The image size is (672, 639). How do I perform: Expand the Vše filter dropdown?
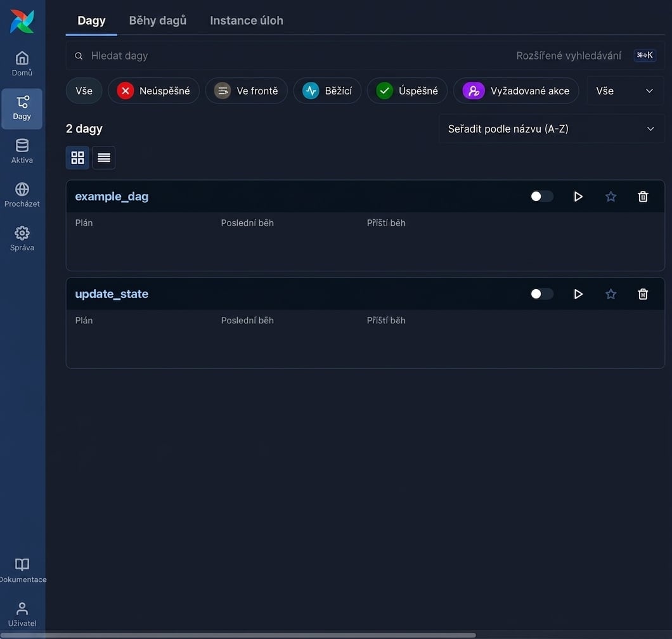tap(625, 91)
